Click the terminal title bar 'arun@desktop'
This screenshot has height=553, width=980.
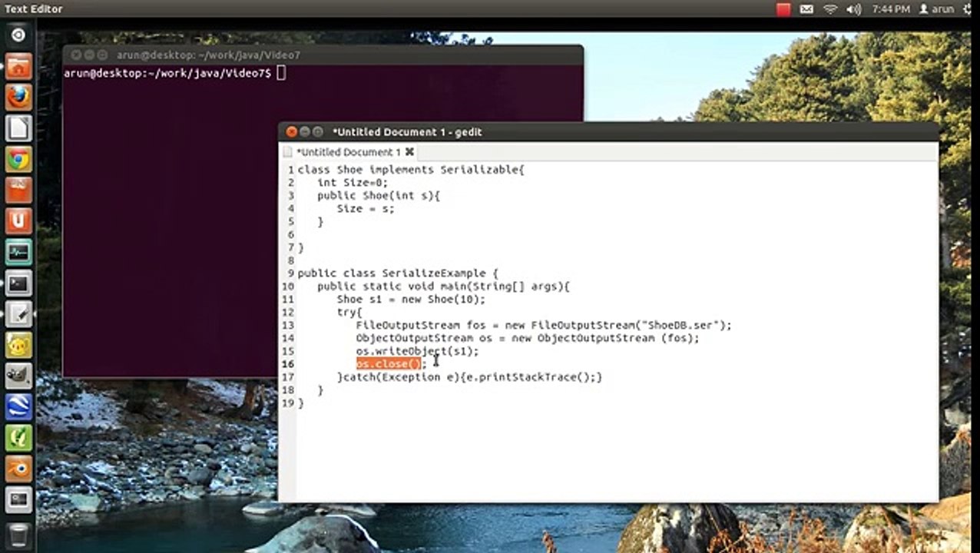(x=208, y=55)
